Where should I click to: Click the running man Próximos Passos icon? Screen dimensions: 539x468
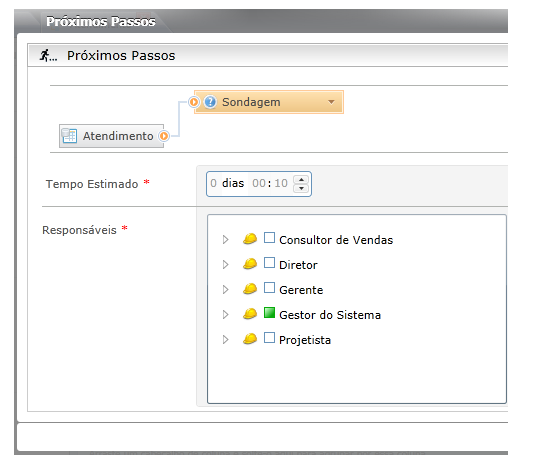click(x=48, y=55)
